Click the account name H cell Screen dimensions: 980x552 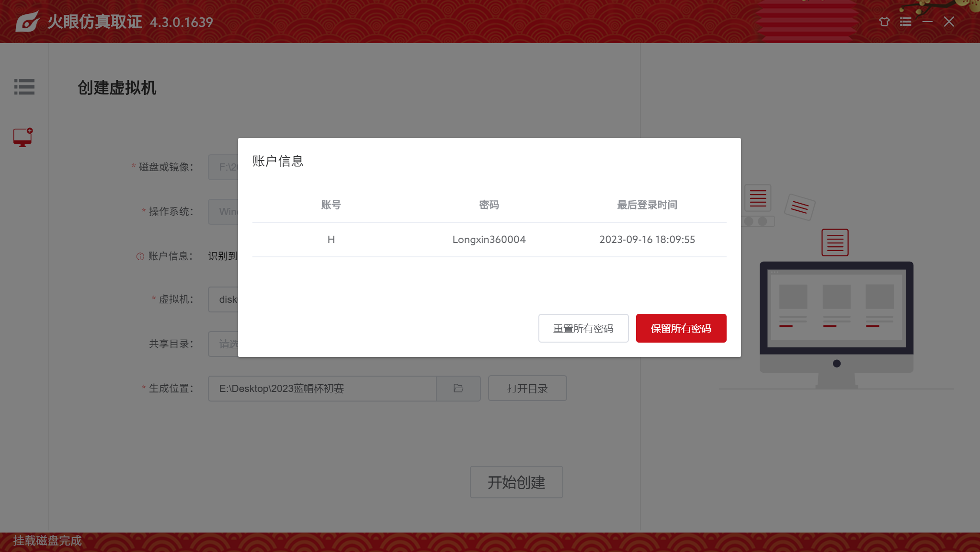331,239
